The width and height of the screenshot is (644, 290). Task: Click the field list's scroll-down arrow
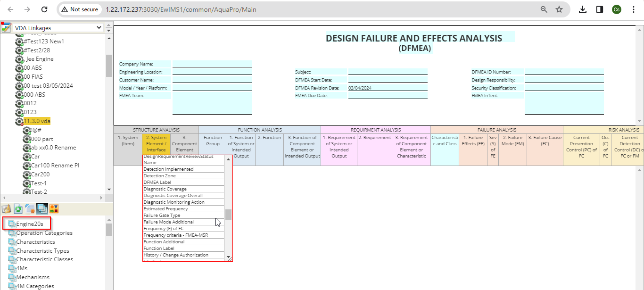coord(229,258)
